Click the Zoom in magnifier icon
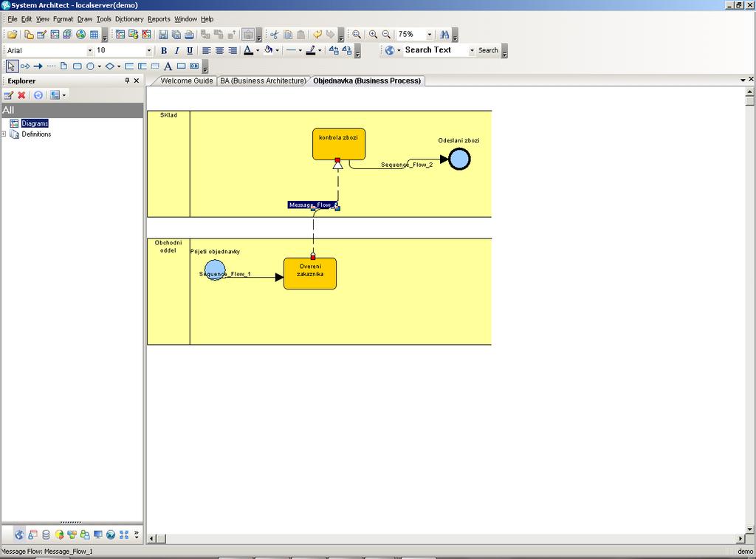Screen dimensions: 756x559 373,34
